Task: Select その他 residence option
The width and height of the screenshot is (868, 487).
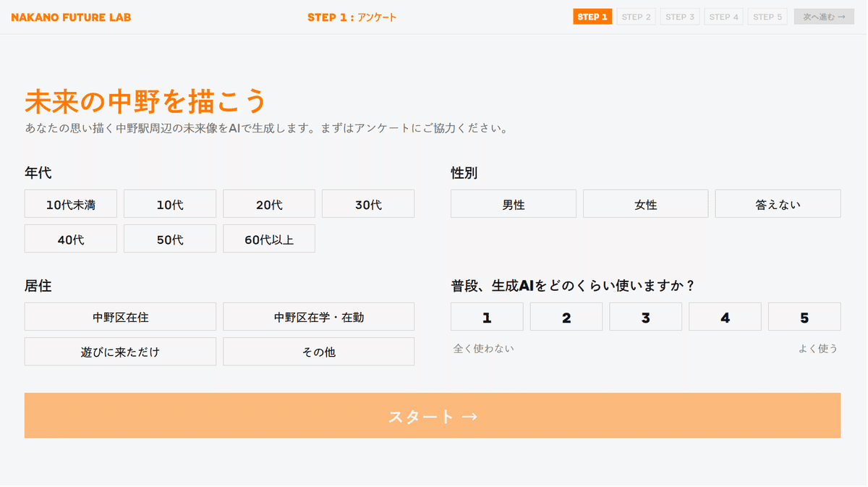Action: pyautogui.click(x=319, y=352)
